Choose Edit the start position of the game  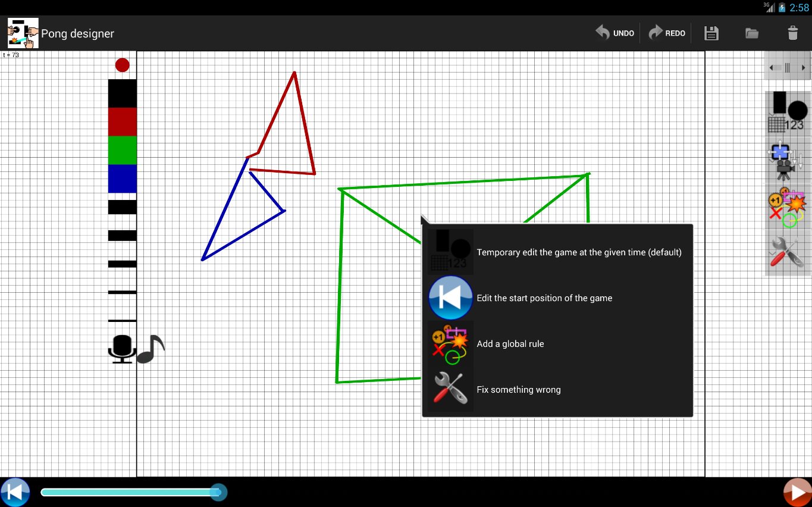[x=557, y=298]
